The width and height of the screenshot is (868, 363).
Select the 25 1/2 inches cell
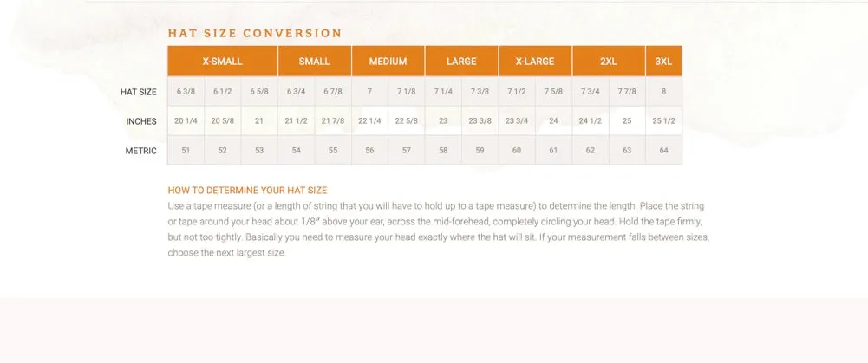(x=663, y=120)
